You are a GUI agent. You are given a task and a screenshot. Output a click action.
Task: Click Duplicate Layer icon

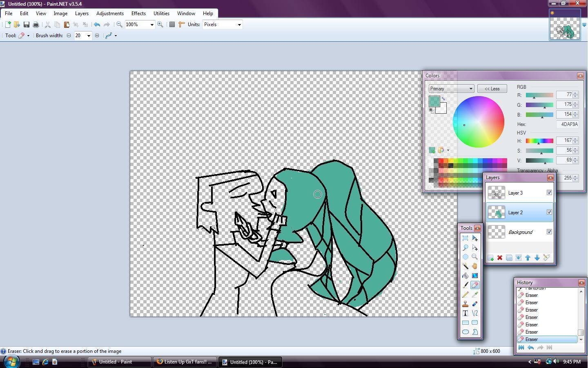(x=509, y=258)
